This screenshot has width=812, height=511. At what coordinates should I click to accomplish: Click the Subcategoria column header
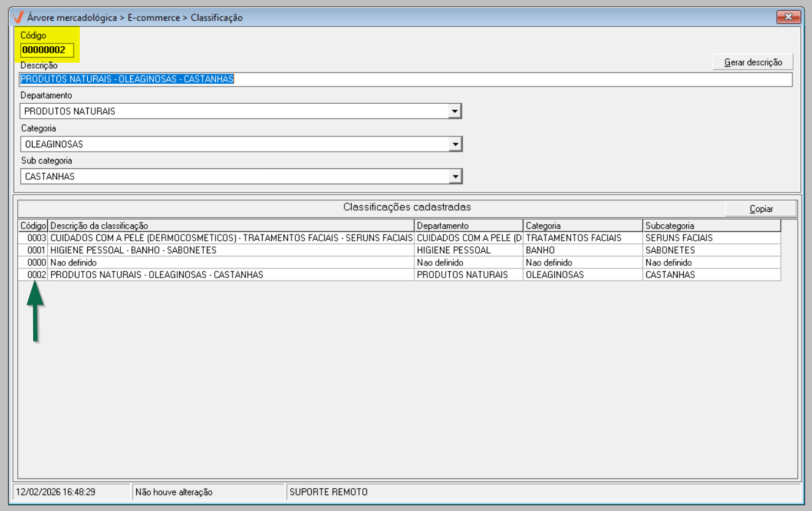pyautogui.click(x=711, y=226)
